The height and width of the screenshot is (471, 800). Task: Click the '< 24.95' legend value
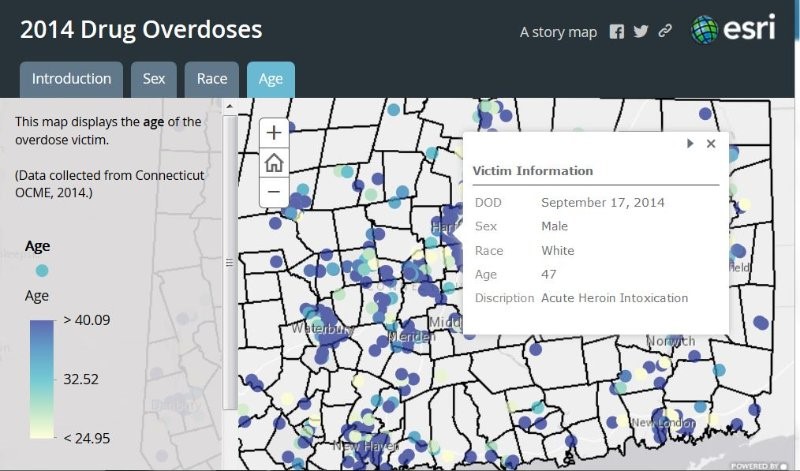87,438
